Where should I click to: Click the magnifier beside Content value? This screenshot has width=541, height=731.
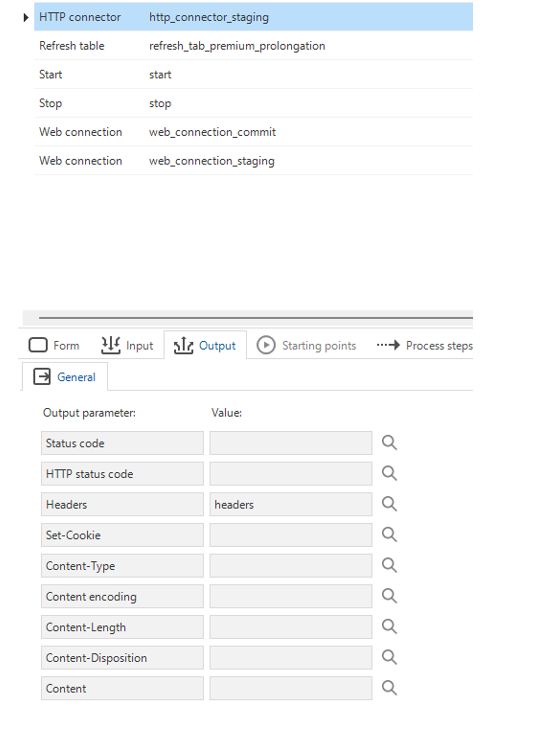pyautogui.click(x=389, y=688)
